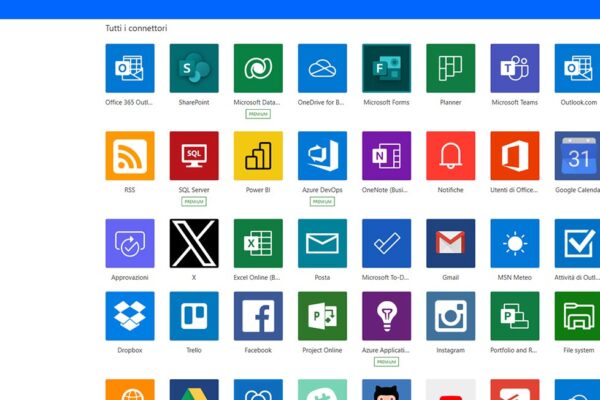Screen dimensions: 600x400
Task: Click the 'Planner' label text
Action: pyautogui.click(x=451, y=102)
